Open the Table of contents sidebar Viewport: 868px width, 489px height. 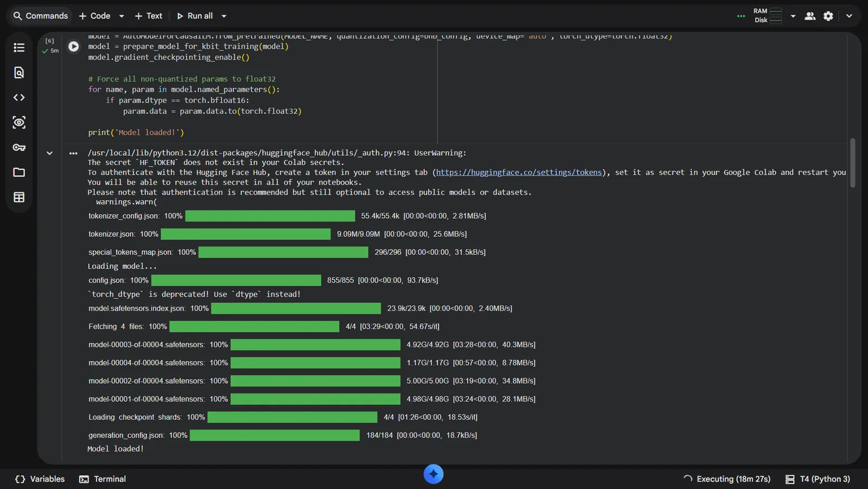pyautogui.click(x=19, y=48)
